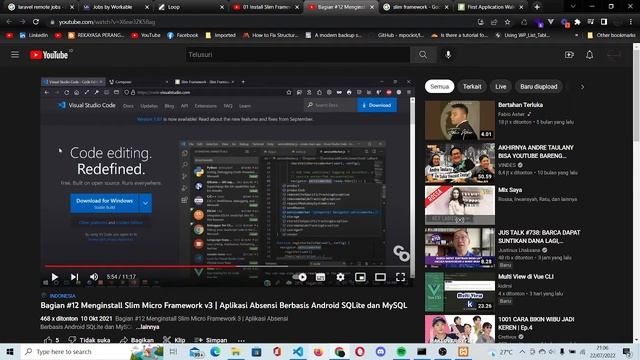Select the Baru diupload filter chip
Image resolution: width=640 pixels, height=360 pixels.
coord(538,87)
